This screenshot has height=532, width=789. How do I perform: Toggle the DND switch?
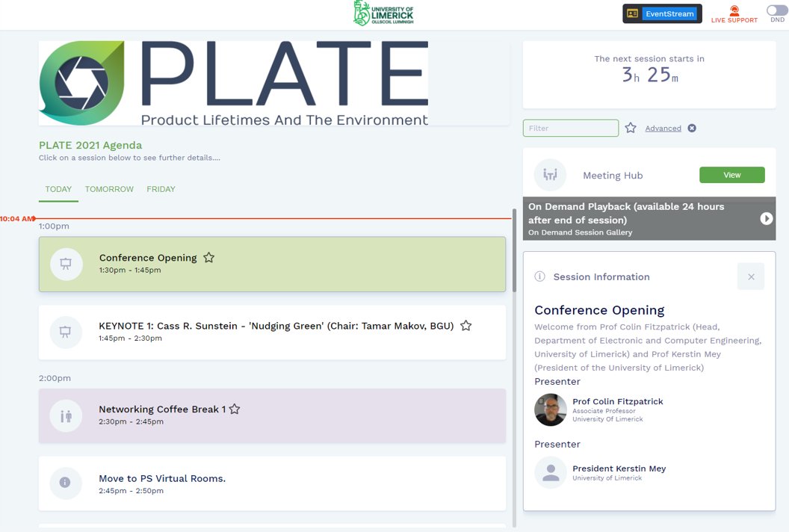777,10
